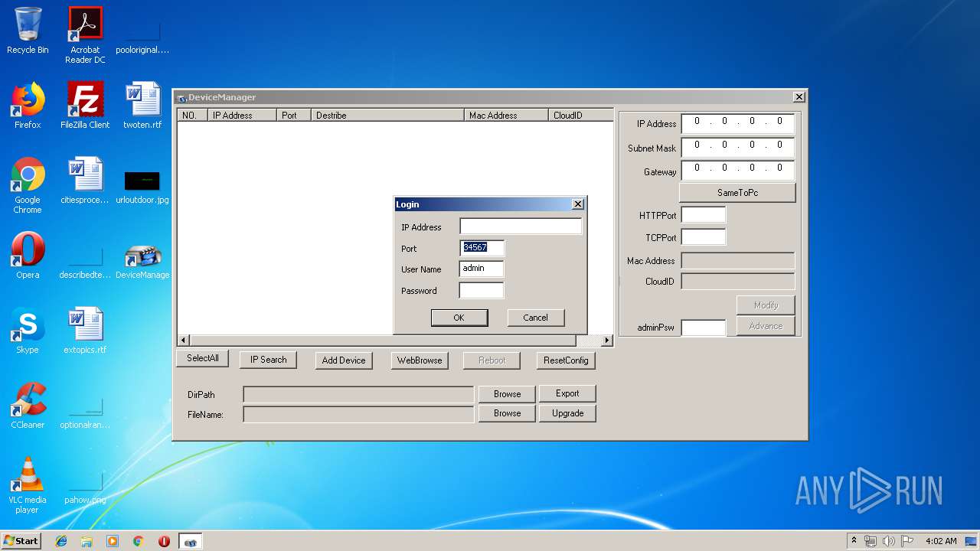Screen dimensions: 980x551
Task: Click the device list right scroll arrow
Action: pyautogui.click(x=606, y=341)
